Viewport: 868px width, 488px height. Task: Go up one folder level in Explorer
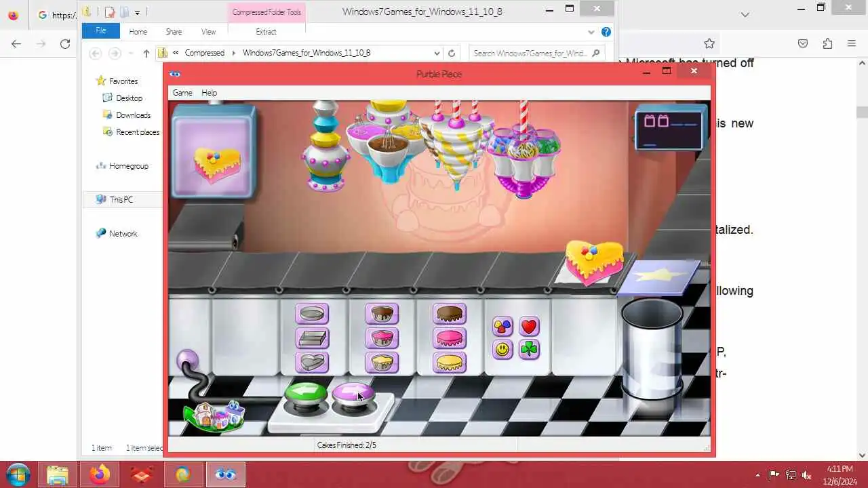(146, 53)
